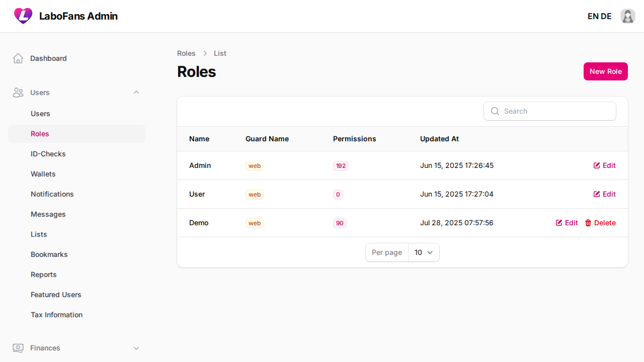
Task: Click the web badge in Admin row
Action: (255, 166)
